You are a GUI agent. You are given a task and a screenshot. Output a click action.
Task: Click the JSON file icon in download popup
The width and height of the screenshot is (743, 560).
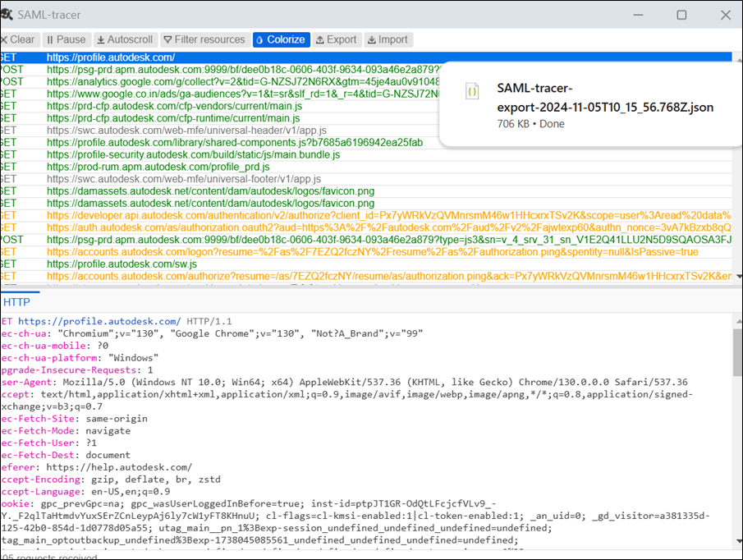point(472,91)
